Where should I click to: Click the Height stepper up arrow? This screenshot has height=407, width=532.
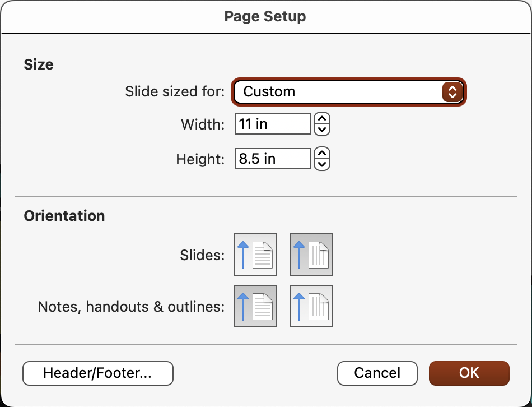pyautogui.click(x=323, y=154)
